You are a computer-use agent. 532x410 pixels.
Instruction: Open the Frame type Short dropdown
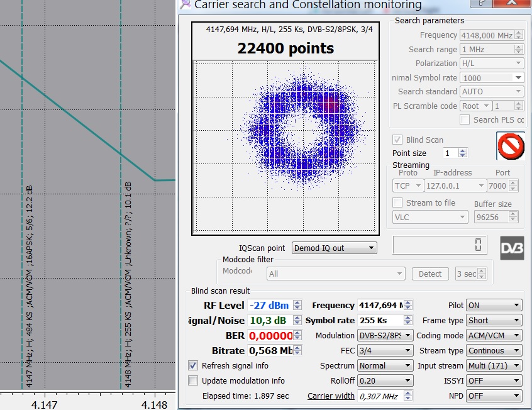[494, 321]
